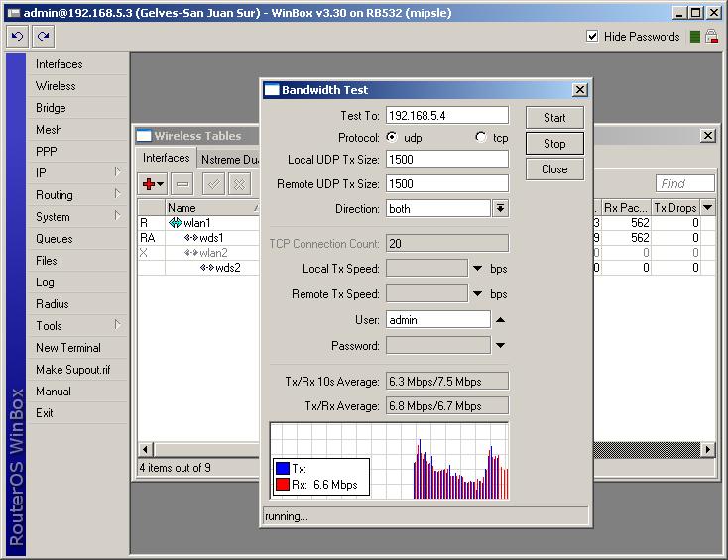
Task: Open the Radius menu
Action: [x=76, y=304]
